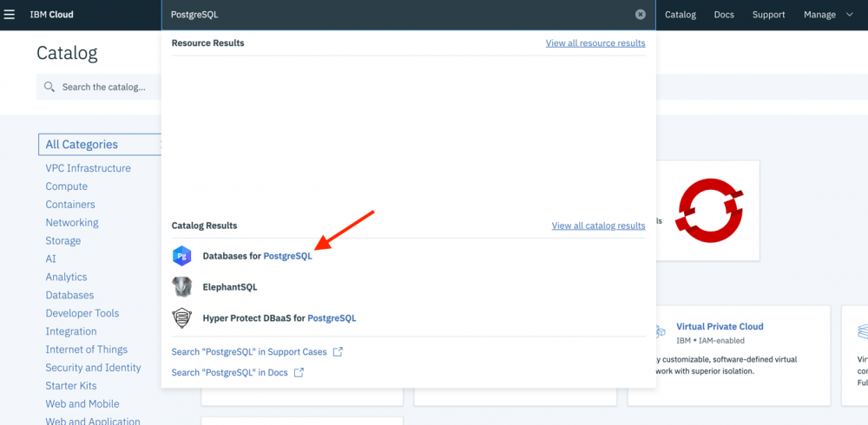The width and height of the screenshot is (868, 425).
Task: Click the Hyper Protect DBaaS shield icon
Action: click(x=182, y=318)
